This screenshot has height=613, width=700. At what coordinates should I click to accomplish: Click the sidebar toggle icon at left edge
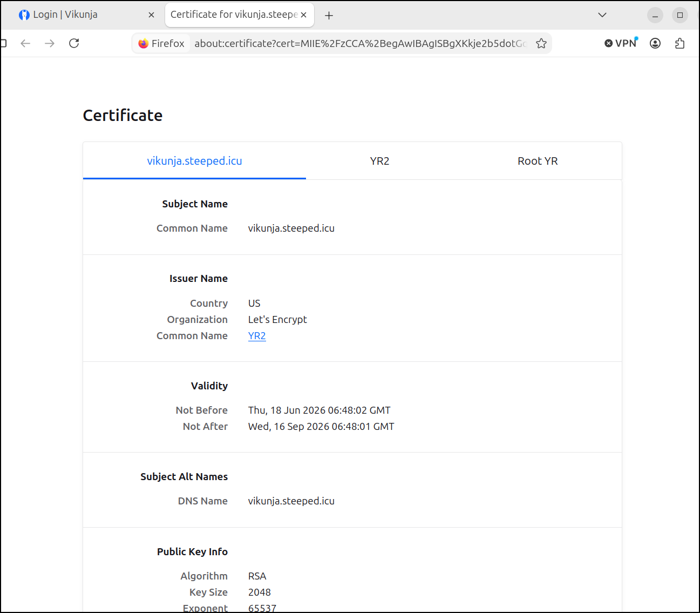[x=3, y=43]
